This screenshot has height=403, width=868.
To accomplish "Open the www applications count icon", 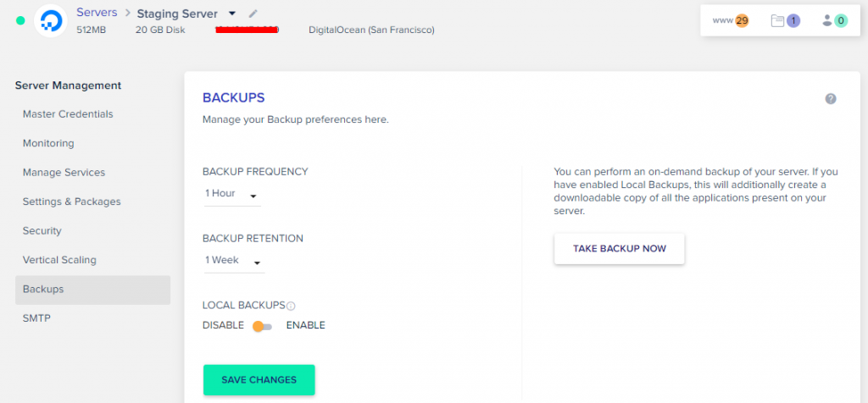I will tap(730, 20).
